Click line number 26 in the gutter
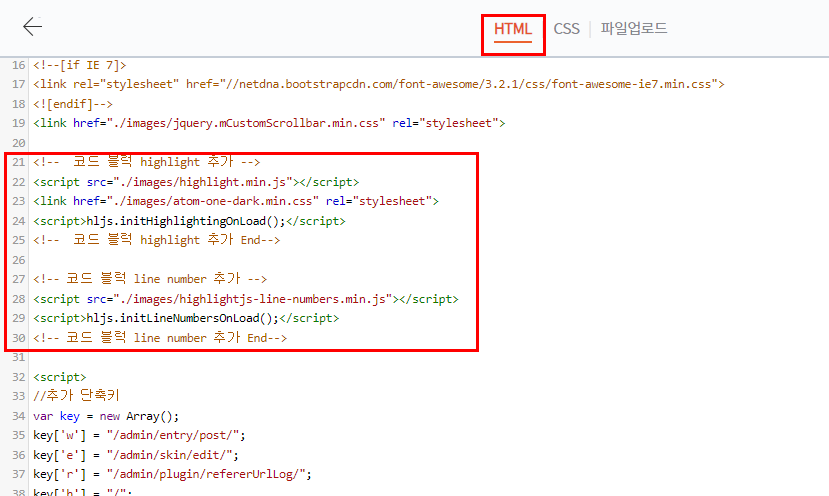This screenshot has width=829, height=496. pyautogui.click(x=19, y=260)
